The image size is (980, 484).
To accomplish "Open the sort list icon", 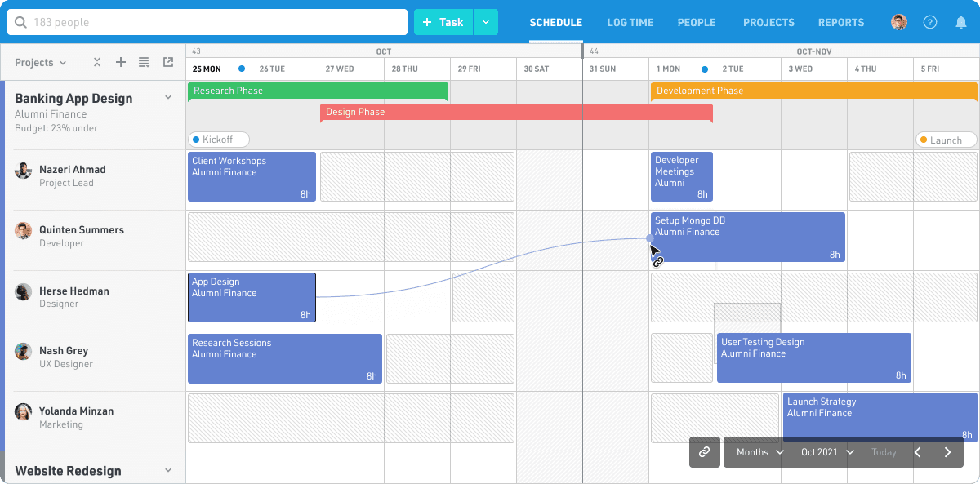I will click(144, 63).
